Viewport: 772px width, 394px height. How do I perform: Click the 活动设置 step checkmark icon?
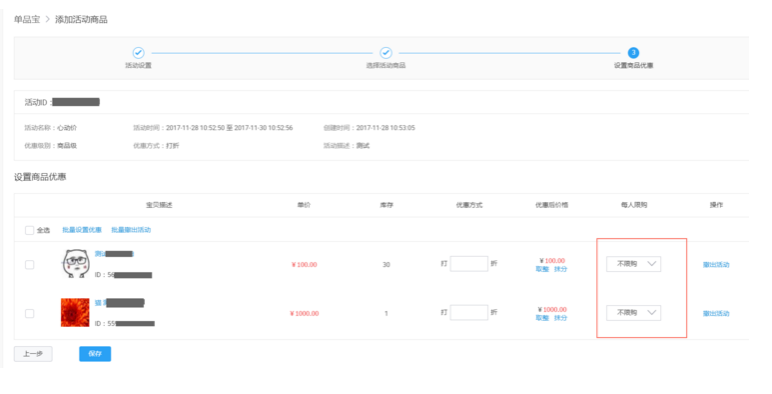pyautogui.click(x=138, y=53)
